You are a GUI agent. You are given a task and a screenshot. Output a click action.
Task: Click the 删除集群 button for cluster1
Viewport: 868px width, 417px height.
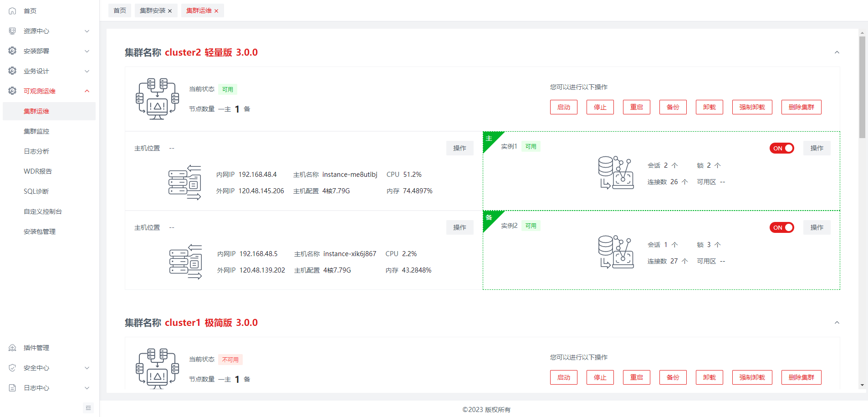point(801,377)
